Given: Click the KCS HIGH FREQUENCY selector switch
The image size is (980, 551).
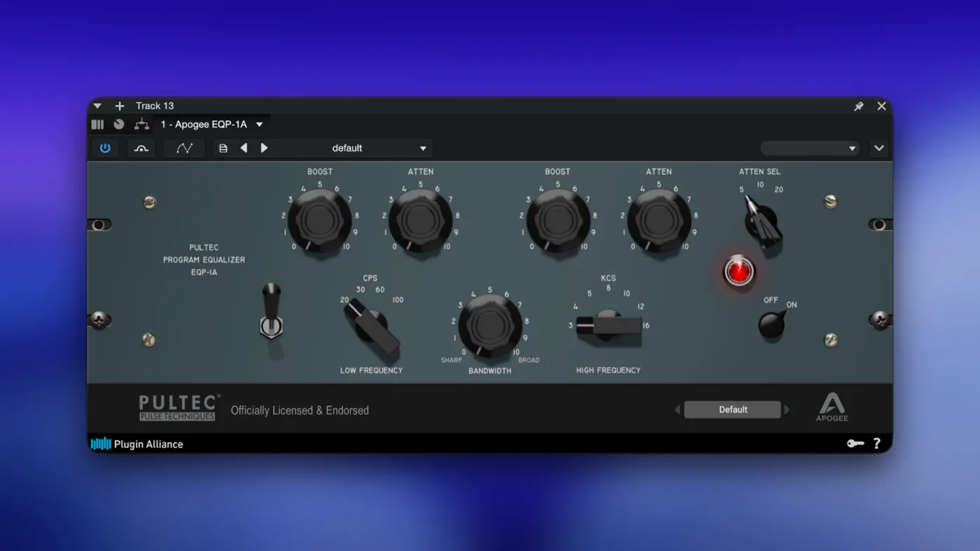Looking at the screenshot, I should click(609, 325).
